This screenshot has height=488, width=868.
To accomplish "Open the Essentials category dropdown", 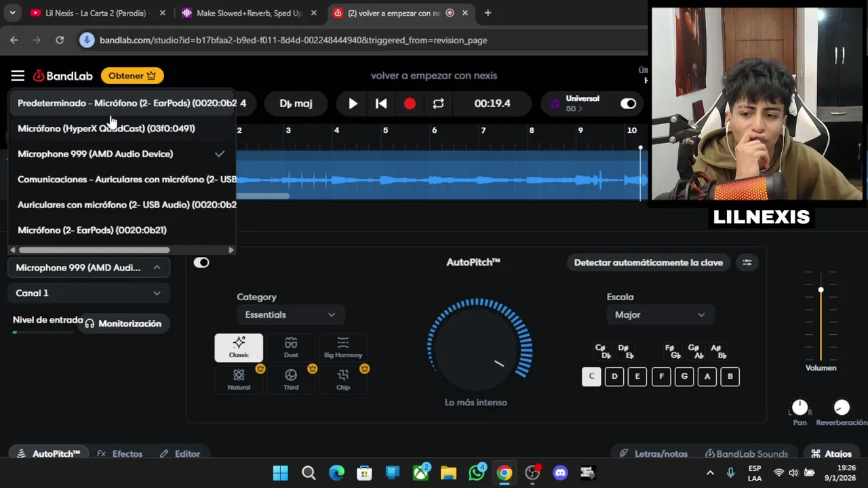I will (x=290, y=314).
